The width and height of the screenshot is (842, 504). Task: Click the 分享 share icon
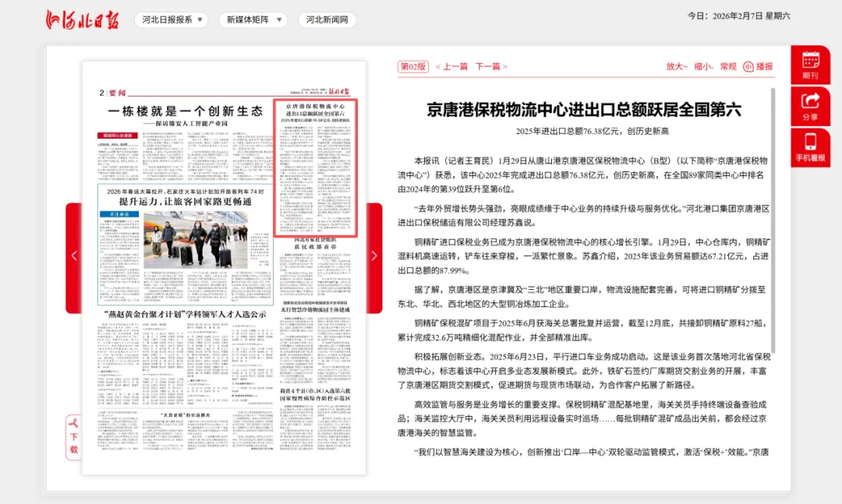tap(810, 107)
